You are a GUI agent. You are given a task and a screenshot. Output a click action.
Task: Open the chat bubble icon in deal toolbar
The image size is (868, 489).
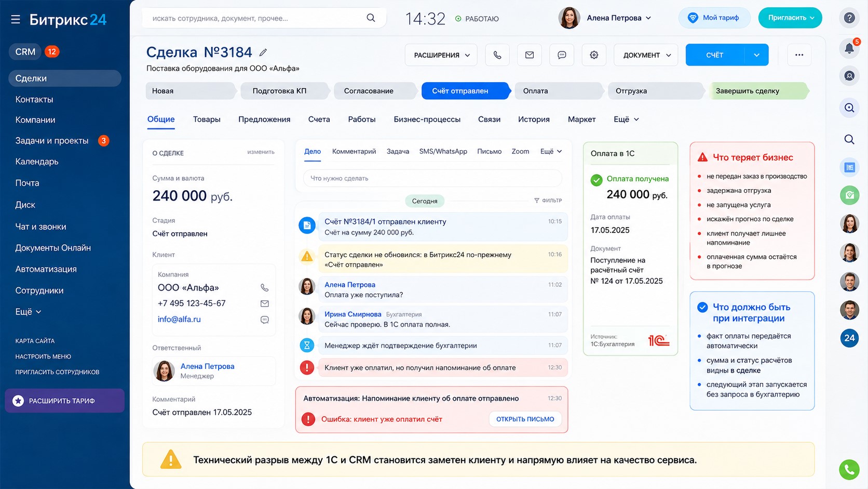562,55
